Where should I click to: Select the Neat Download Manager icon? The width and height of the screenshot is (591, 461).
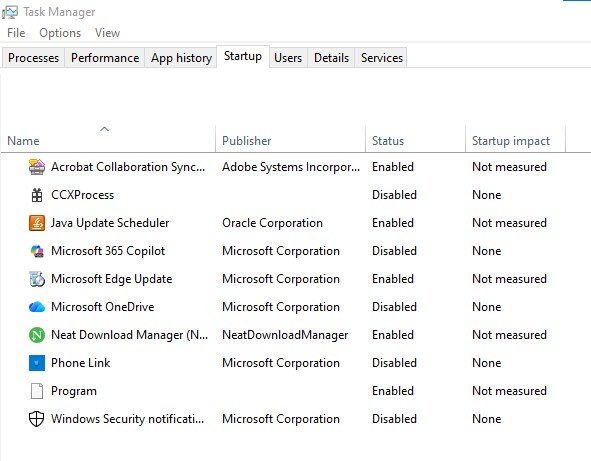(37, 335)
